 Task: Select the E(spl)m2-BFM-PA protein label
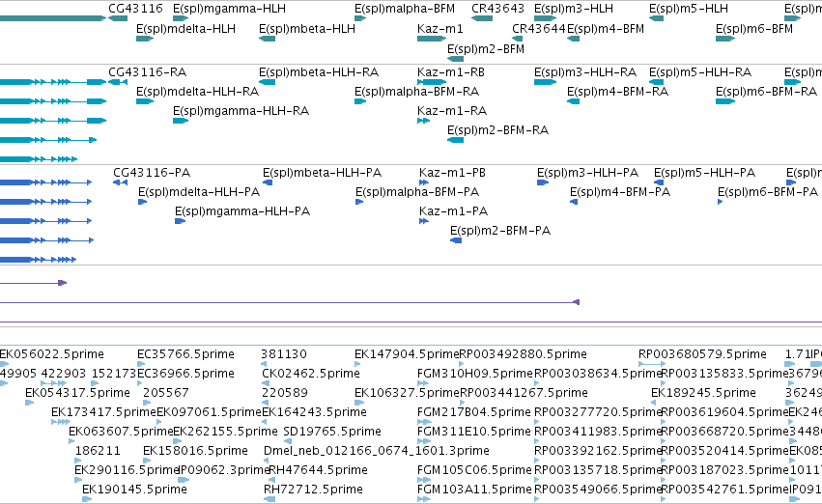500,231
